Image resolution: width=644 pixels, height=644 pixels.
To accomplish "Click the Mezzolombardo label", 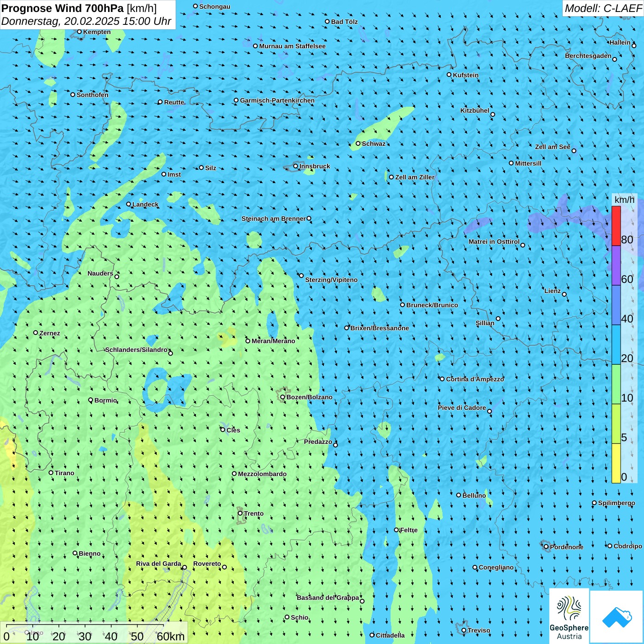I will coord(262,474).
